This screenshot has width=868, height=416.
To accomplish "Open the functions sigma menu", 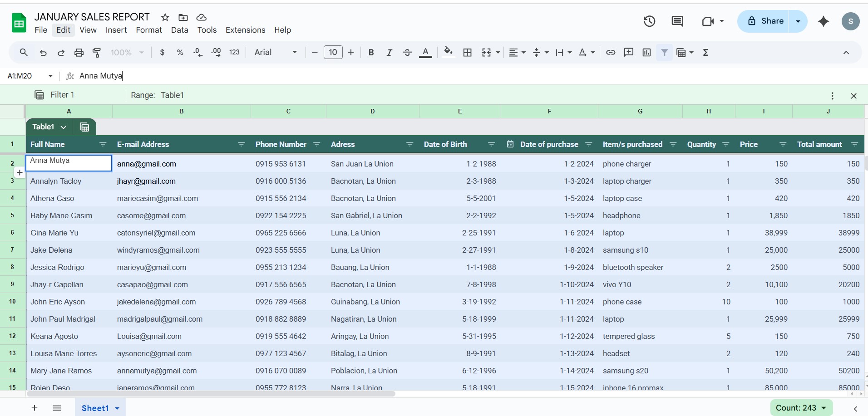I will point(705,53).
